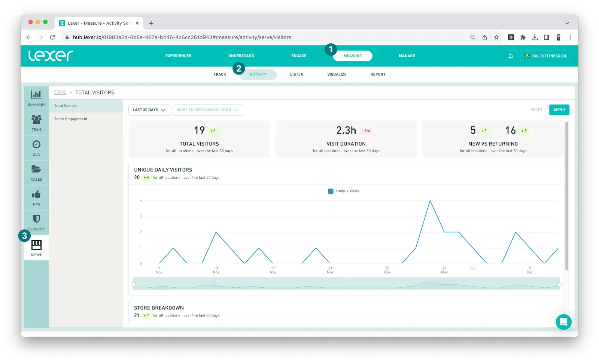This screenshot has height=364, width=599.
Task: Go back in browser history
Action: (29, 37)
